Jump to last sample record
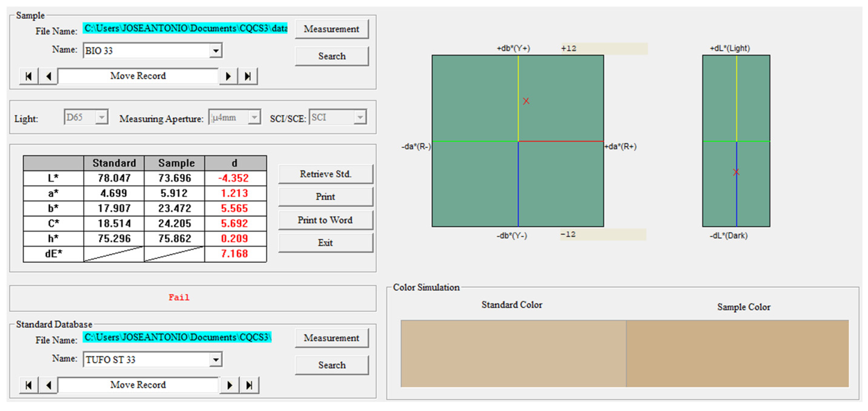This screenshot has width=868, height=411. click(248, 76)
